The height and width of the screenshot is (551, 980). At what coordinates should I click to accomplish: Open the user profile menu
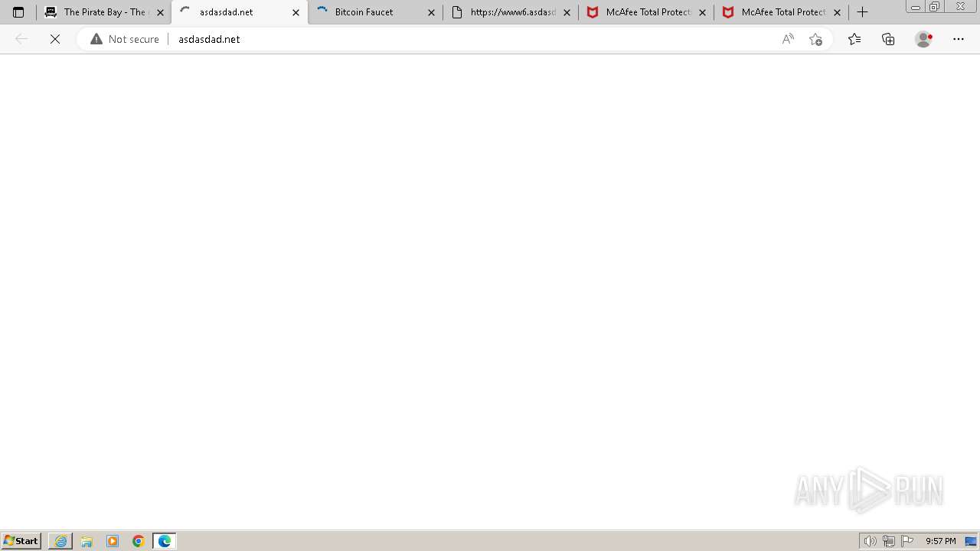924,39
